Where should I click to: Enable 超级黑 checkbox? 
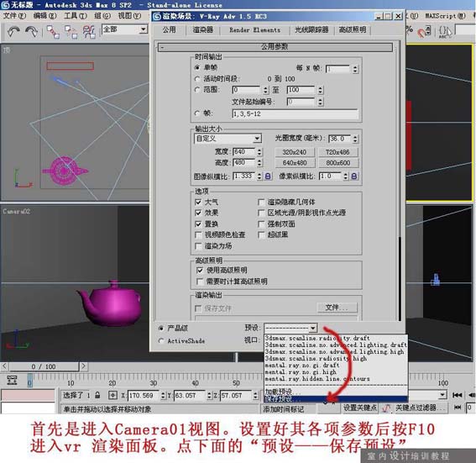(261, 234)
